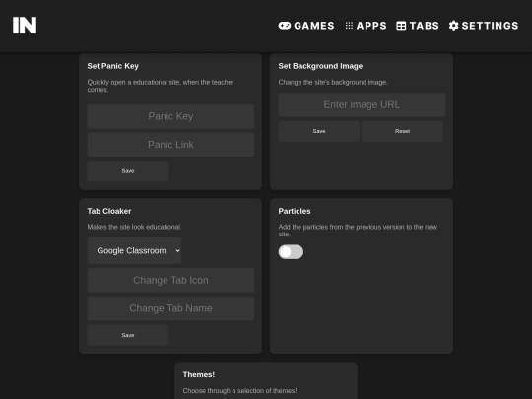Go to the TABS page
532x399 pixels.
point(418,26)
